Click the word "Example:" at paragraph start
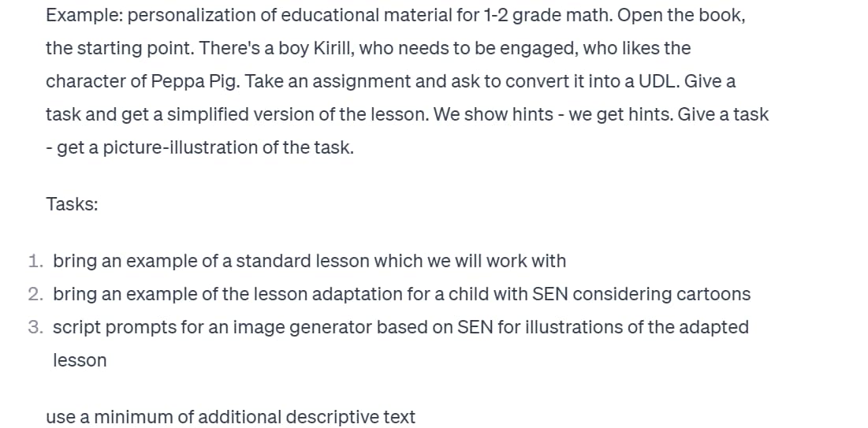This screenshot has width=868, height=428. pyautogui.click(x=84, y=16)
